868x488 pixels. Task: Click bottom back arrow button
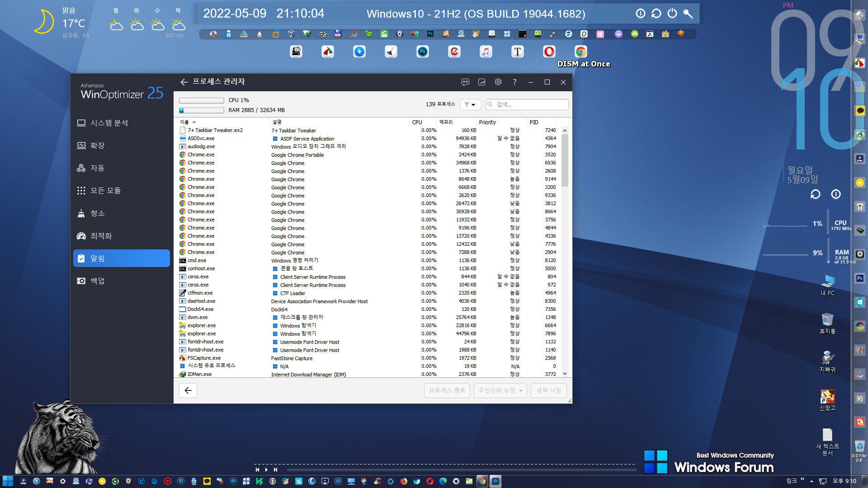tap(188, 390)
